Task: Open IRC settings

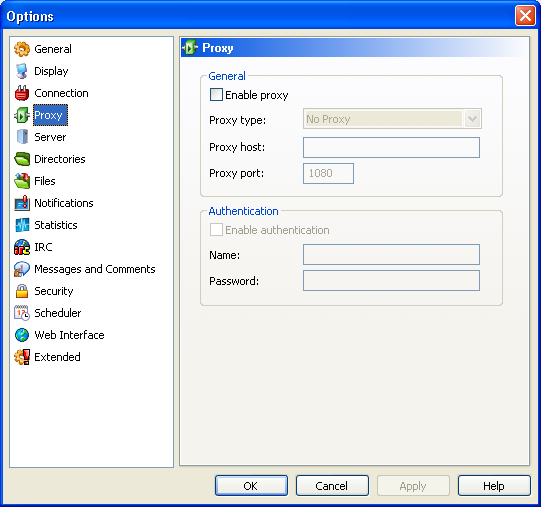Action: tap(43, 247)
